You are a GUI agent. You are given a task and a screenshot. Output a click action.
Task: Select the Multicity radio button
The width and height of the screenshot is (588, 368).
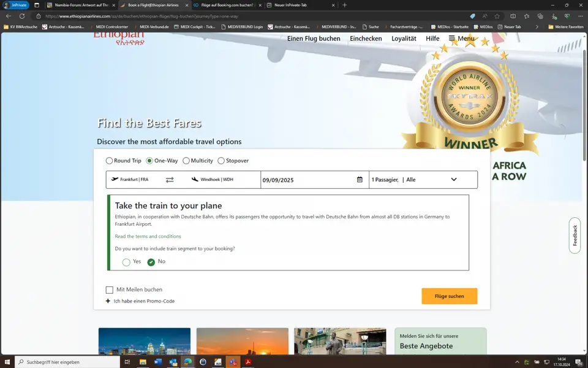click(186, 161)
